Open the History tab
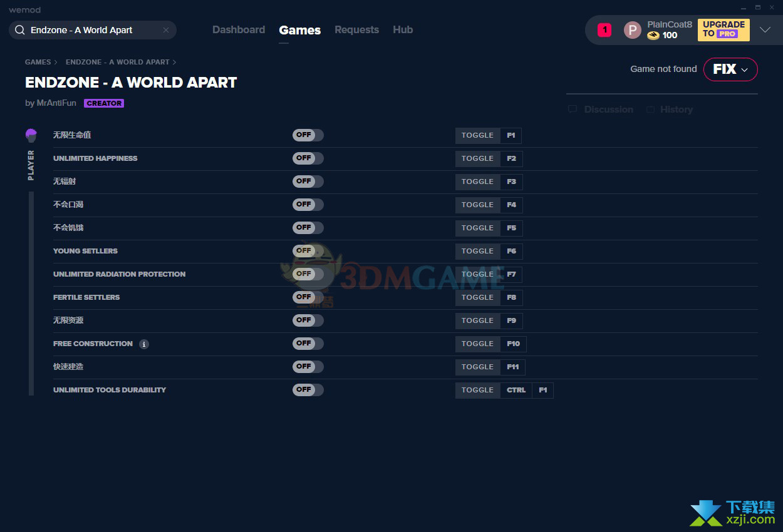 coord(669,110)
